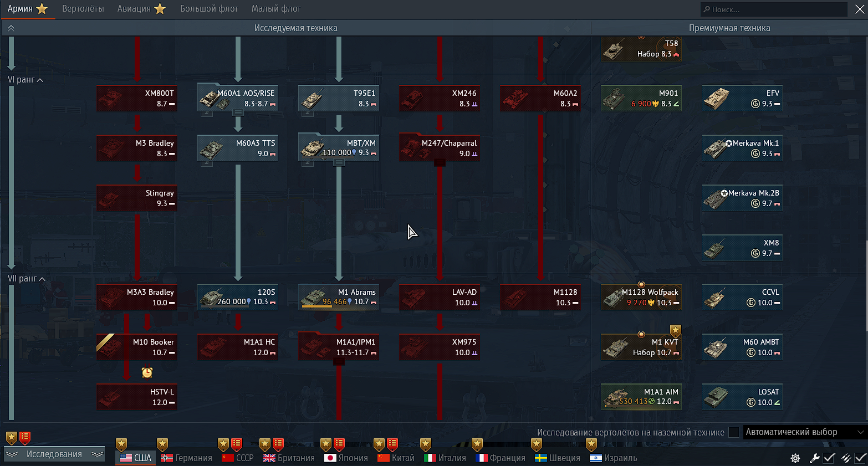868x466 pixels.
Task: Open the Вертолёты tab
Action: tap(83, 9)
